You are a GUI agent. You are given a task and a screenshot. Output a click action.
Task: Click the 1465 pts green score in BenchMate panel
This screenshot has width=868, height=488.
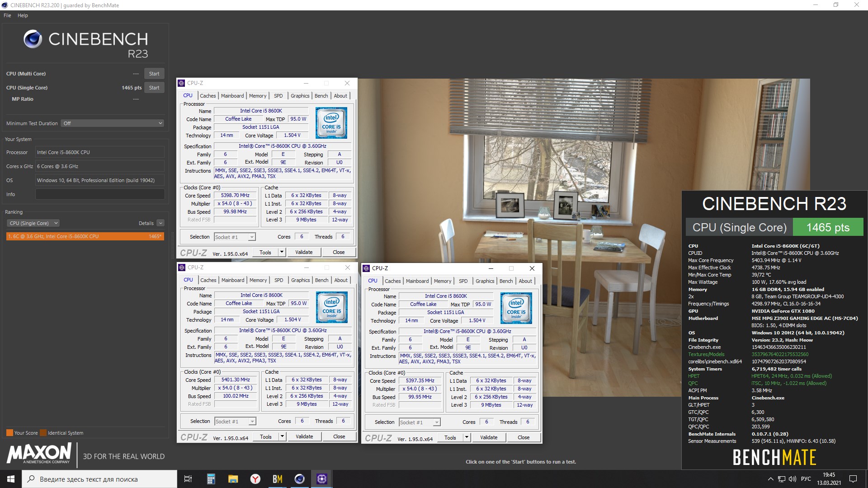(x=828, y=227)
